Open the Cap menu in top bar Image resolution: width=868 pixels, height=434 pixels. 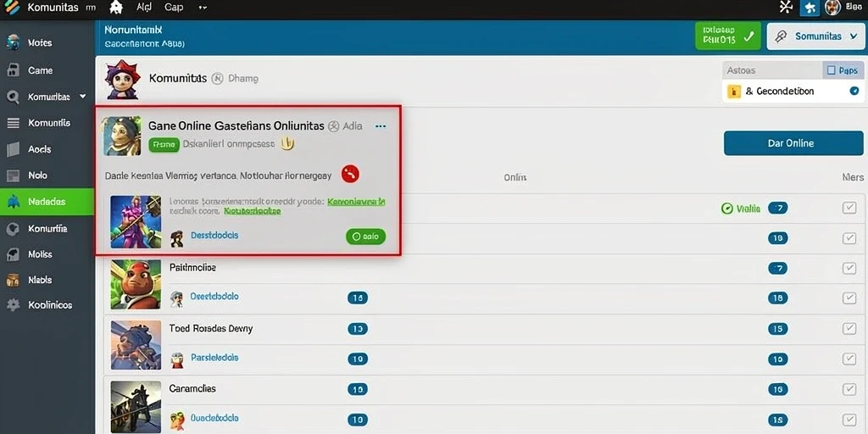coord(174,8)
